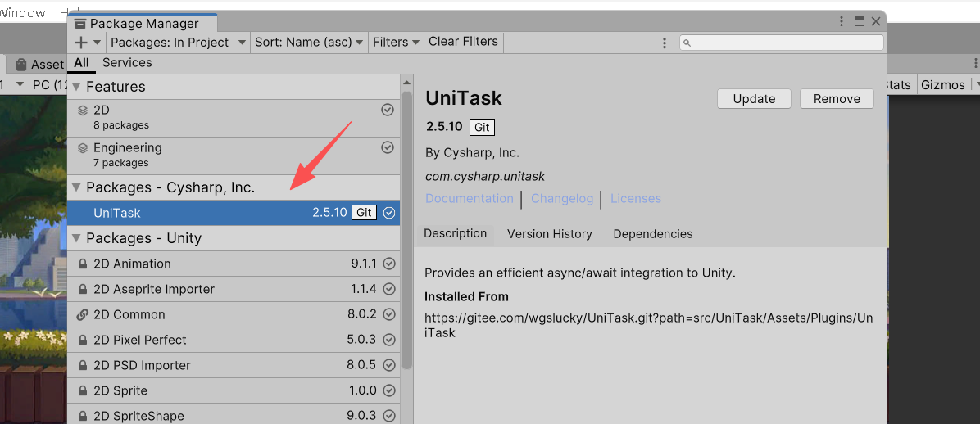
Task: Click the plus icon to add a package
Action: pyautogui.click(x=81, y=43)
